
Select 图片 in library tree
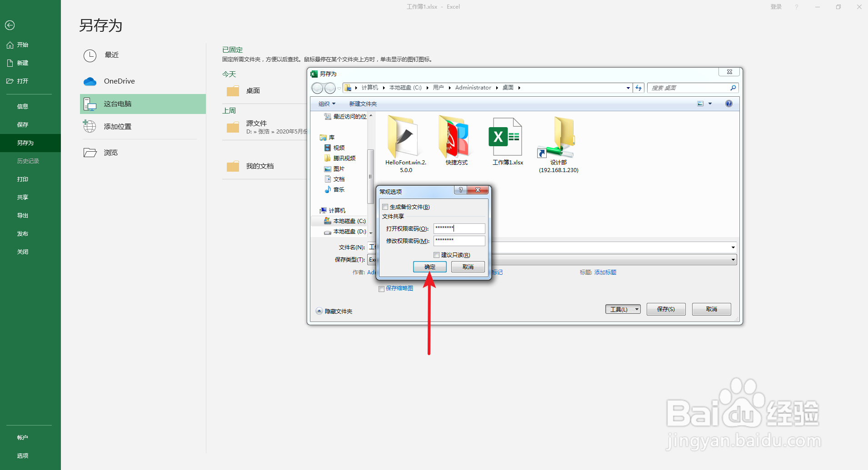click(334, 169)
